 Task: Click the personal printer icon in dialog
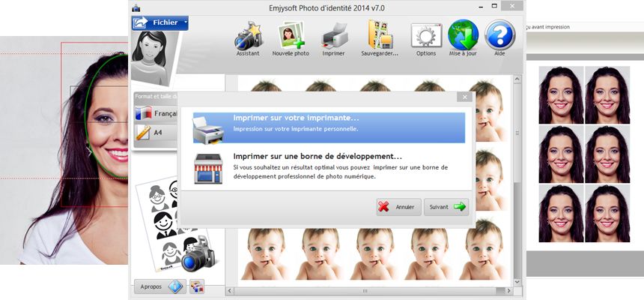[x=208, y=130]
